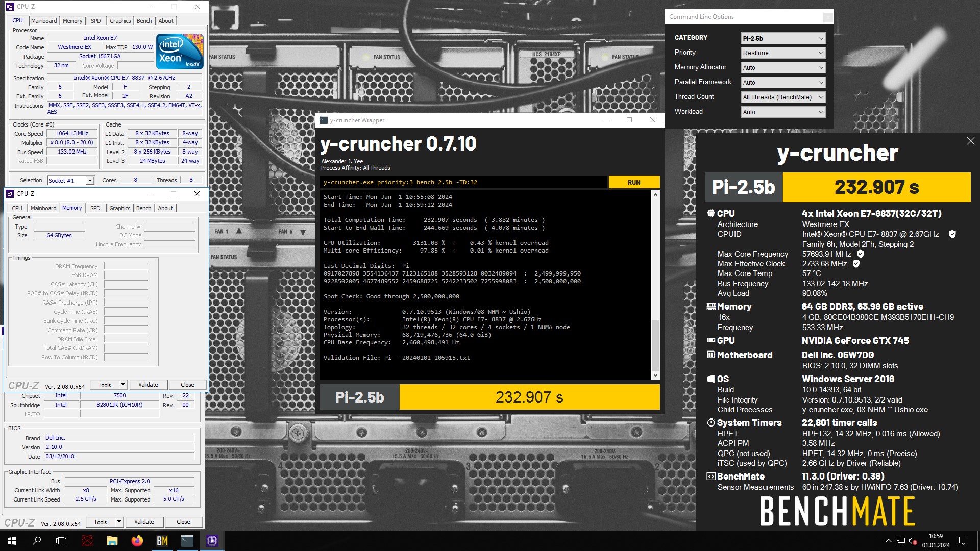
Task: Click Validate in the bottom CPU-Z window
Action: pyautogui.click(x=144, y=522)
